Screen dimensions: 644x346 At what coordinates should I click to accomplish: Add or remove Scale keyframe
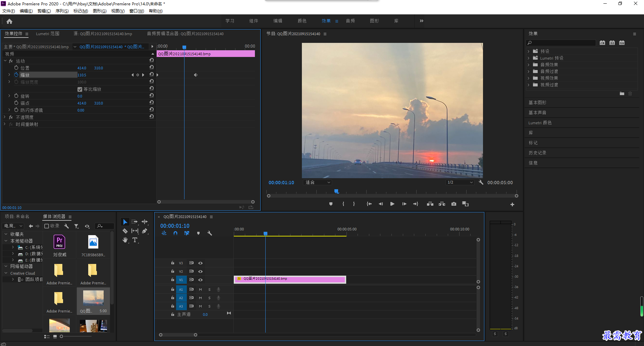click(x=138, y=75)
